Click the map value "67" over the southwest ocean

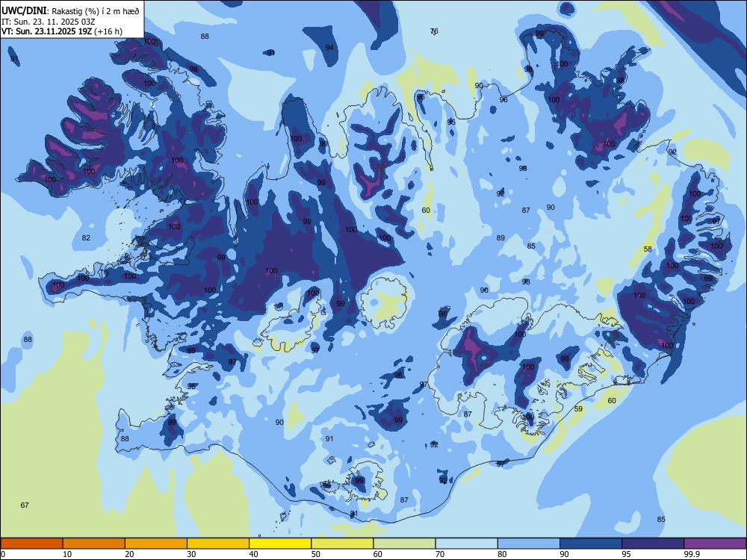25,505
